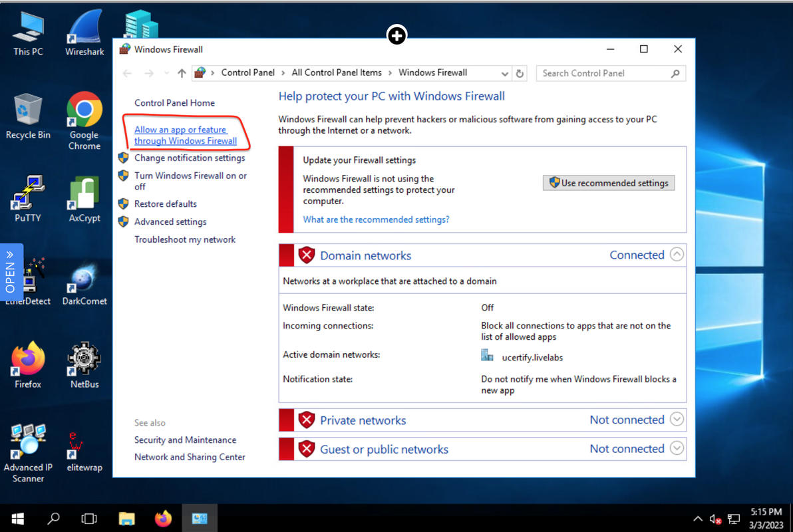Open arrow after Control Panel breadcrumb
Image resolution: width=793 pixels, height=532 pixels.
point(283,73)
